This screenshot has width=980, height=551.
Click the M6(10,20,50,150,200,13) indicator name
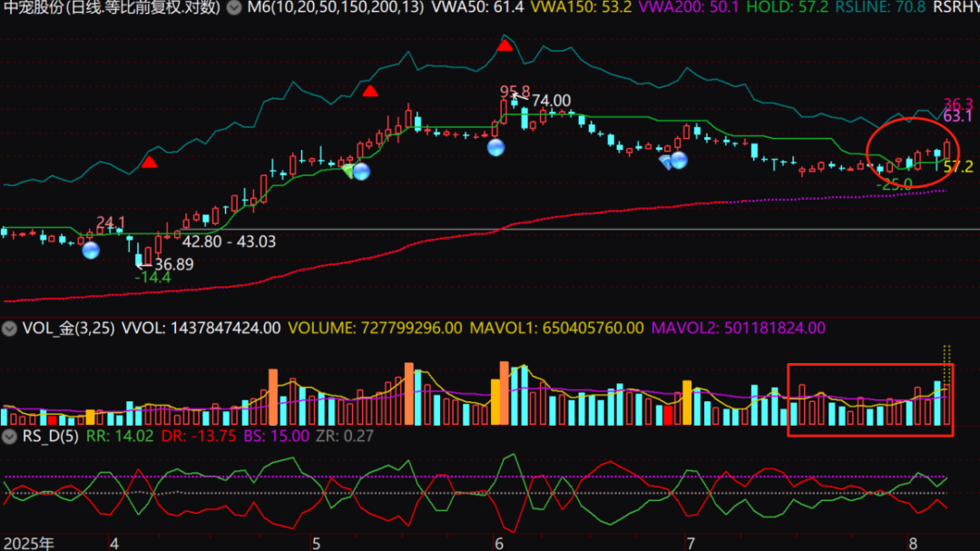(x=335, y=7)
